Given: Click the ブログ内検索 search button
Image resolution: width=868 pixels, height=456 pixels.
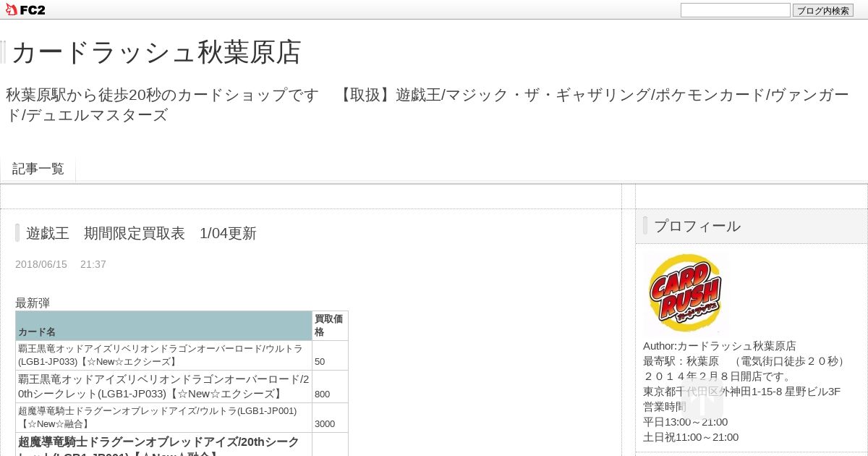Looking at the screenshot, I should 823,10.
